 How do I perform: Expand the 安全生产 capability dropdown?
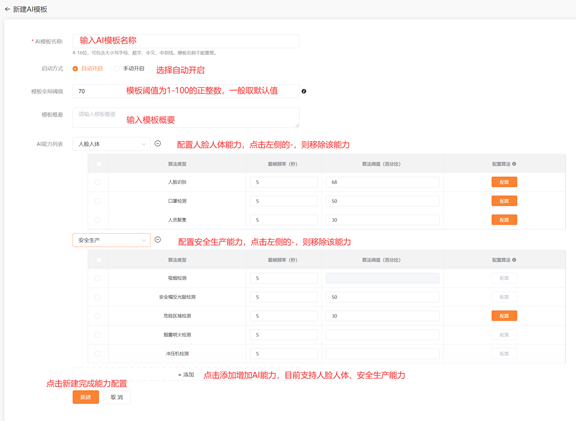pos(112,240)
